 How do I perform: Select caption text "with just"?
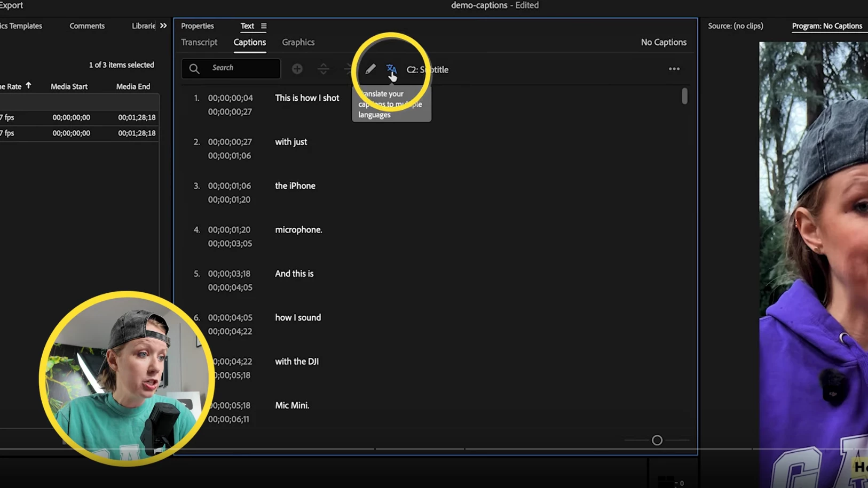click(291, 142)
